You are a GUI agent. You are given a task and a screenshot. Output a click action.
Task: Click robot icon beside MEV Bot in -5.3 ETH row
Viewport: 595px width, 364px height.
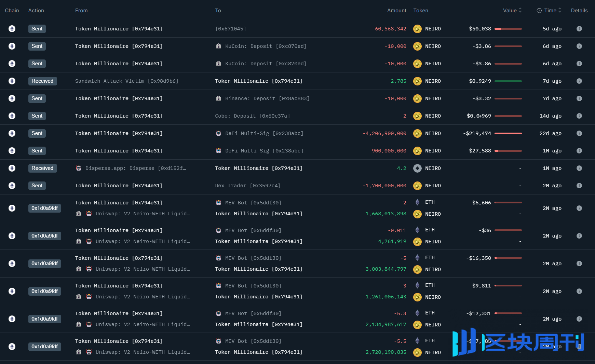point(218,313)
